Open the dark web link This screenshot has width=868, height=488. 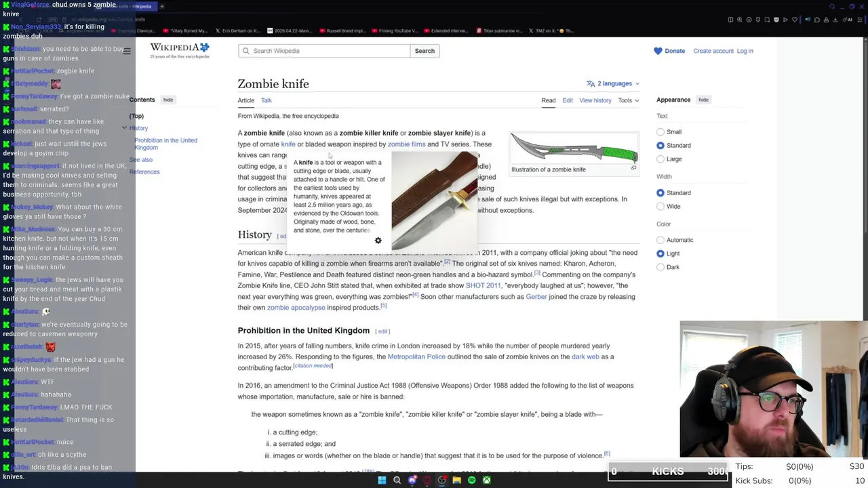coord(585,357)
